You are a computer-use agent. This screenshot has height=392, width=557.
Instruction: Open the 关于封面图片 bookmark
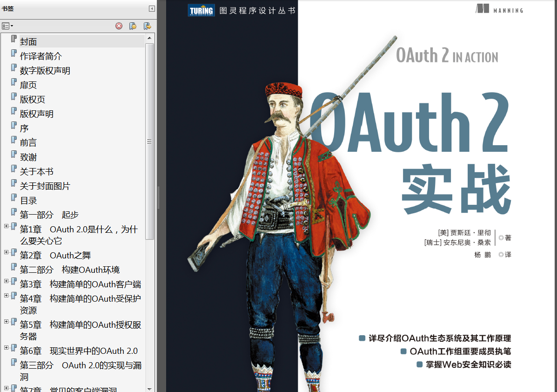click(x=45, y=186)
